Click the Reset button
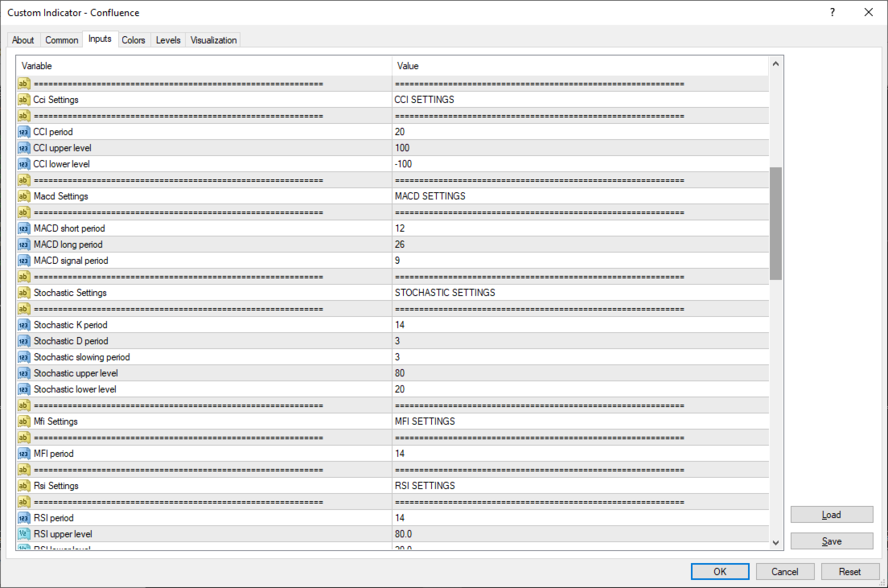The width and height of the screenshot is (888, 588). (849, 572)
